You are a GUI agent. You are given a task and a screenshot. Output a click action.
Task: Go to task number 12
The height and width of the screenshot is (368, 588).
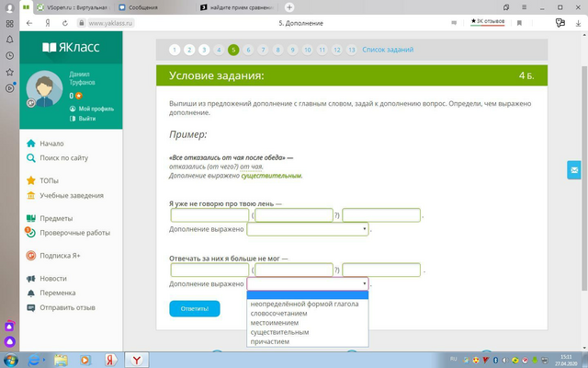(x=337, y=50)
